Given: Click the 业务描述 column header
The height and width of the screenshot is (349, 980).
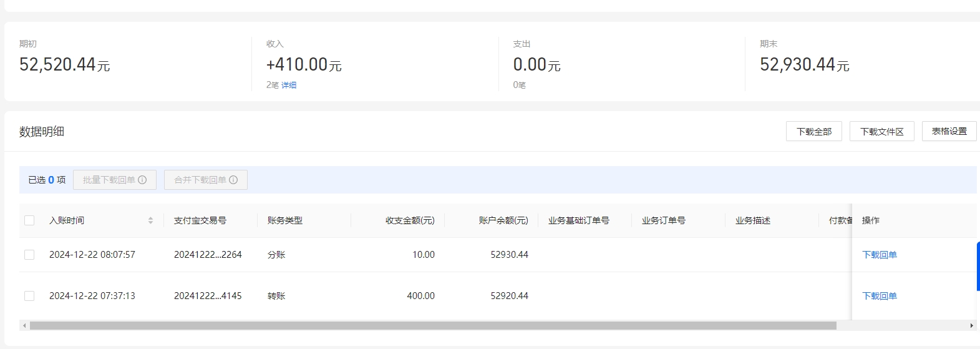Looking at the screenshot, I should pyautogui.click(x=753, y=220).
